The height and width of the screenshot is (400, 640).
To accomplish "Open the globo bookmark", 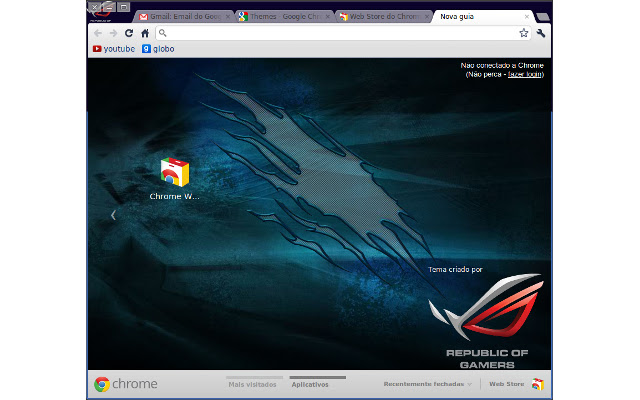I will click(x=158, y=49).
